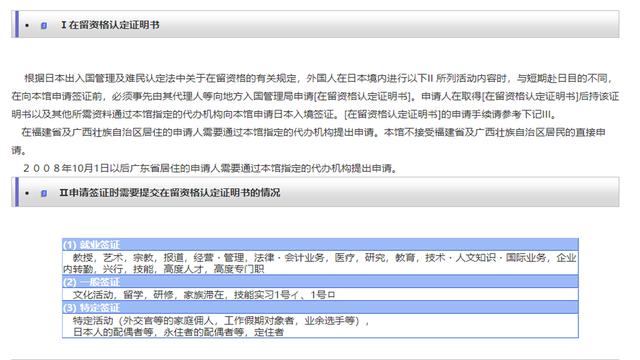The width and height of the screenshot is (640, 360).
Task: Click the bullet before section Ⅰ heading
Action: 27,25
